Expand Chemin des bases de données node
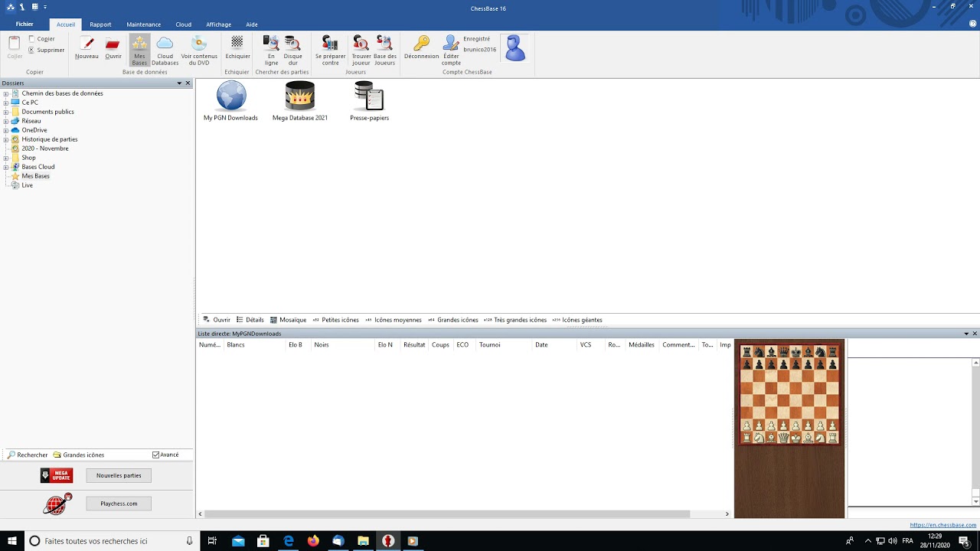The image size is (980, 551). coord(6,93)
